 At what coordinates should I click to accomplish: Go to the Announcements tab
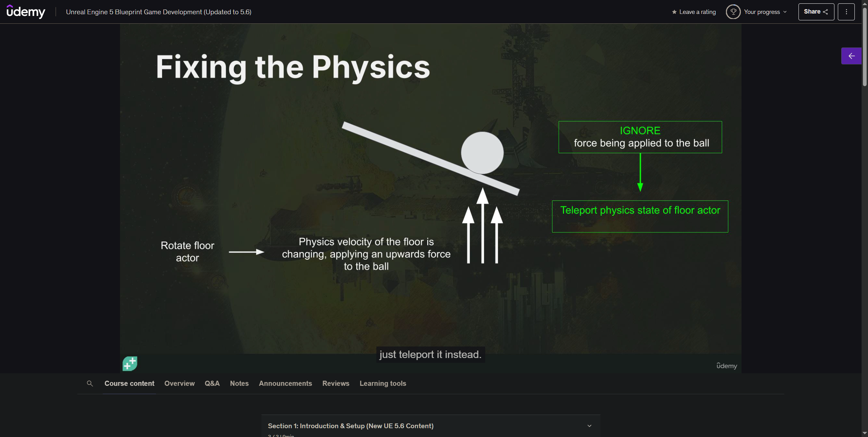click(x=285, y=383)
